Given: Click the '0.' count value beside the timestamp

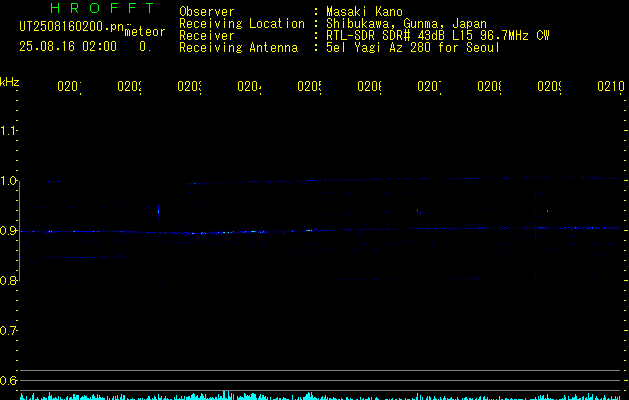Looking at the screenshot, I should [145, 47].
